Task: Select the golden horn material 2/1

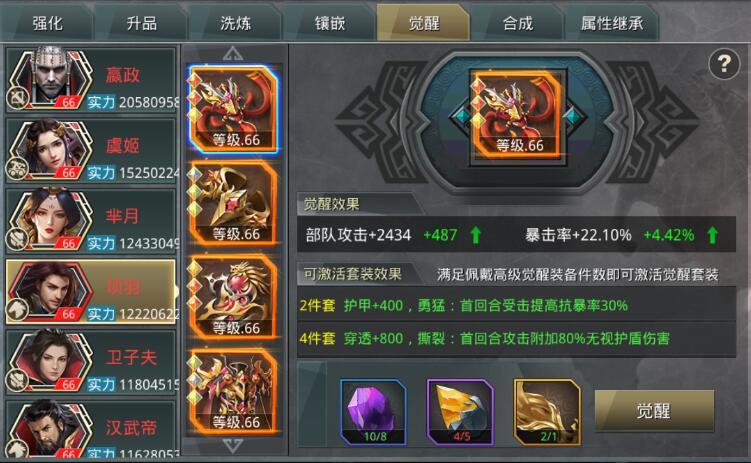Action: [x=546, y=412]
